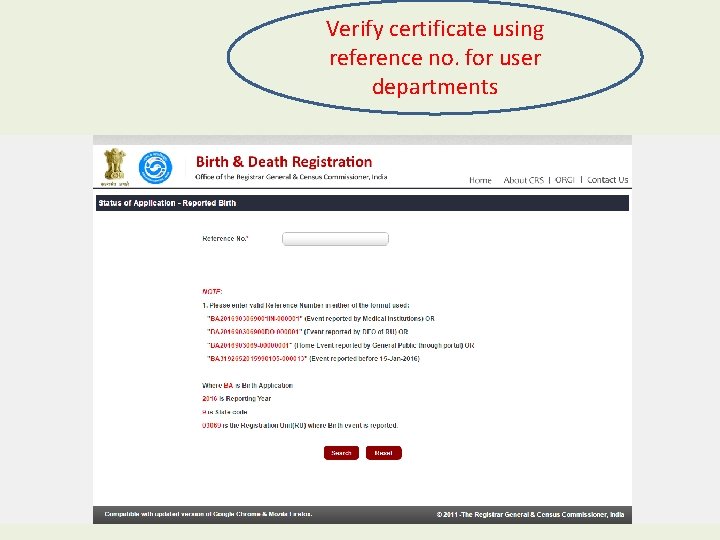Click the Registration Unit(RU) explanation line
Viewport: 720px width, 540px height.
pos(300,425)
